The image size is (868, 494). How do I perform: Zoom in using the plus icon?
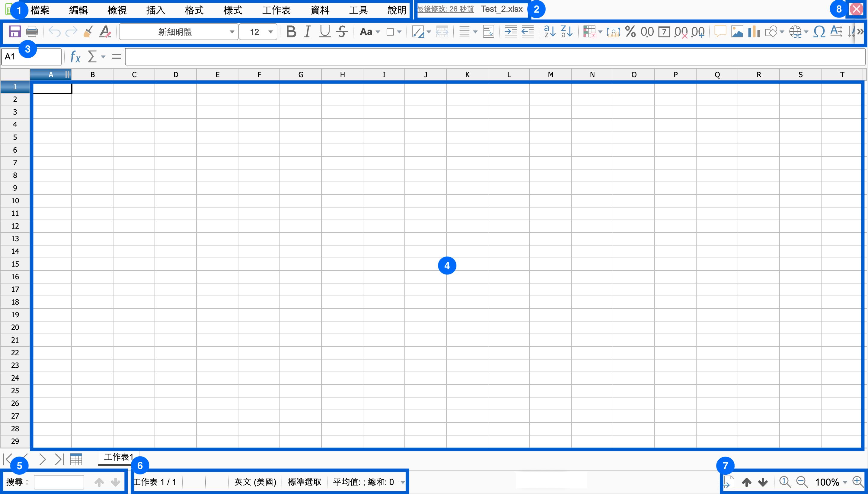[x=858, y=481]
